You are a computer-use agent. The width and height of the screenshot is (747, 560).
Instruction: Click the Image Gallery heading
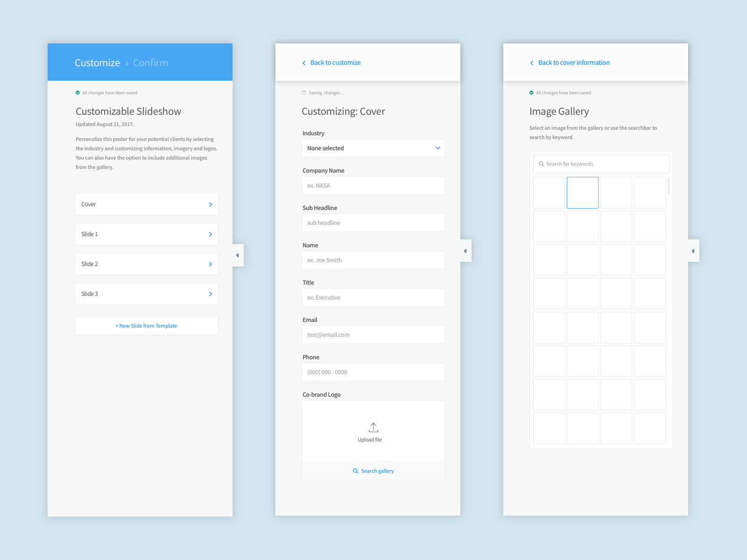click(559, 112)
